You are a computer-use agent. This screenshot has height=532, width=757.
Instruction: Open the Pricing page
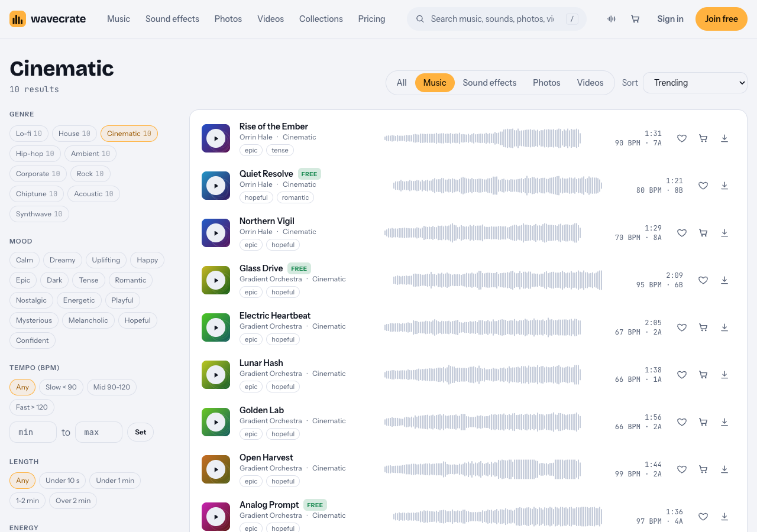[371, 19]
